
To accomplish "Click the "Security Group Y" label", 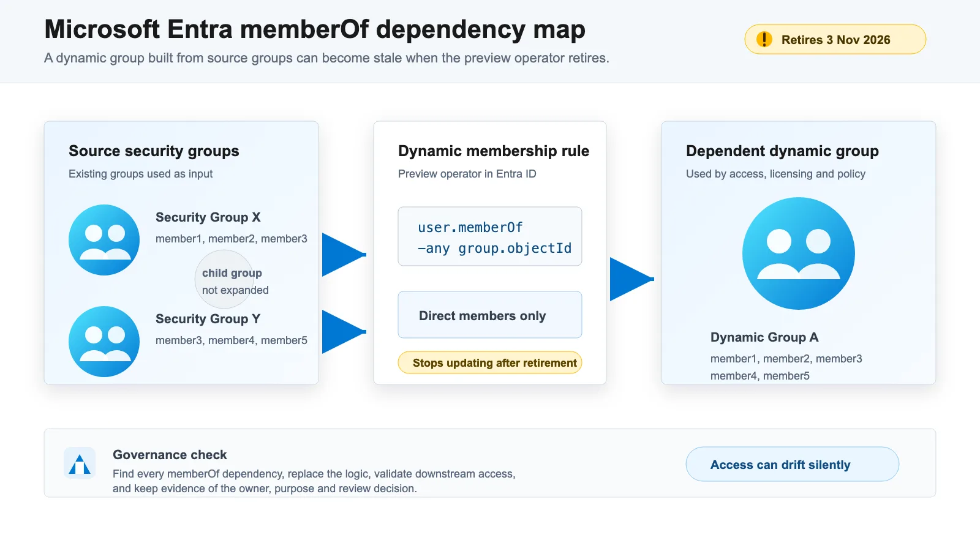I will tap(208, 319).
